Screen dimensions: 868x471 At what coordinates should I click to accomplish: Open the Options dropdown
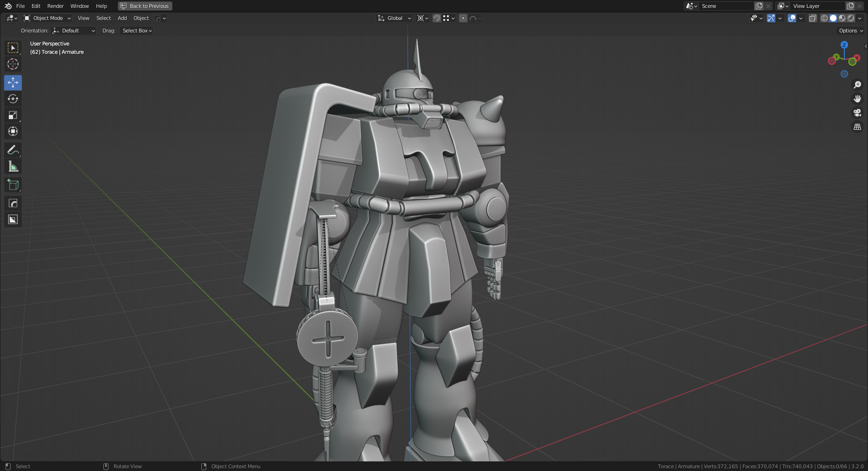[x=851, y=31]
